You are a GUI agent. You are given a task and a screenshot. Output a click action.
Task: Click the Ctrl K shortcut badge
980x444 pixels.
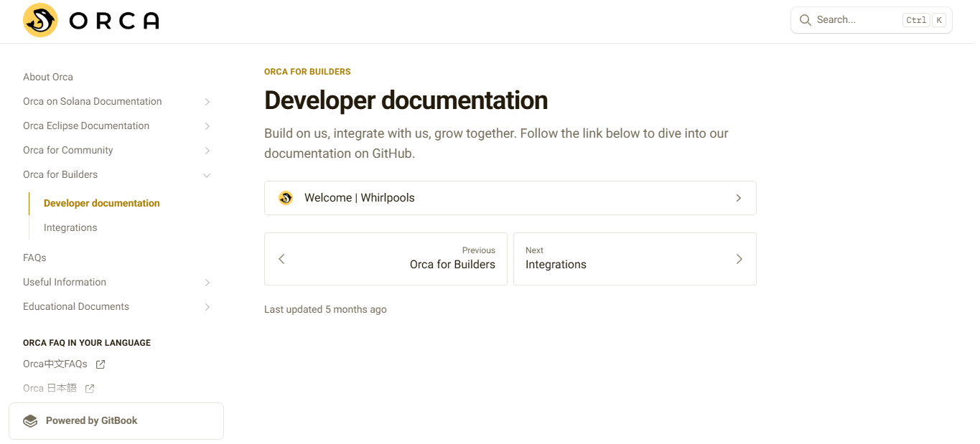click(x=925, y=20)
